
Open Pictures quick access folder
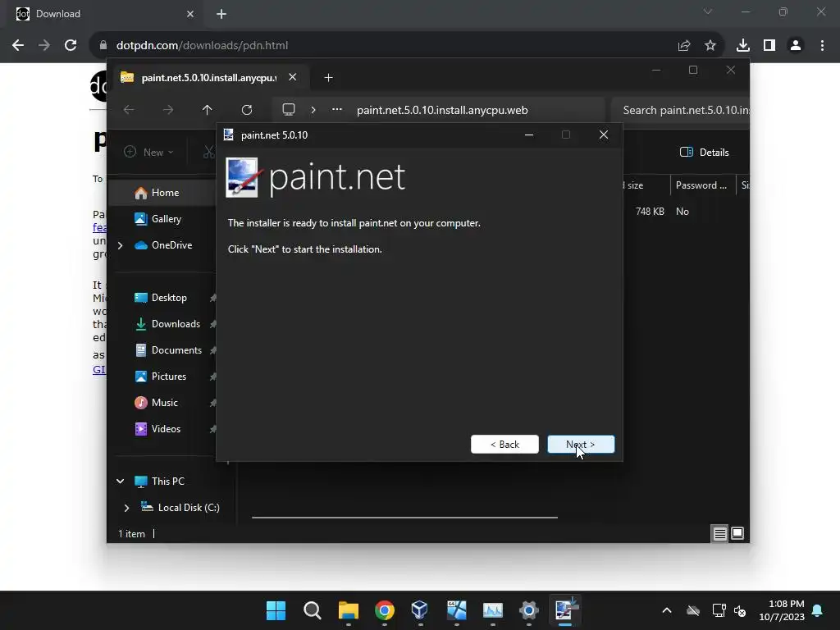[169, 376]
